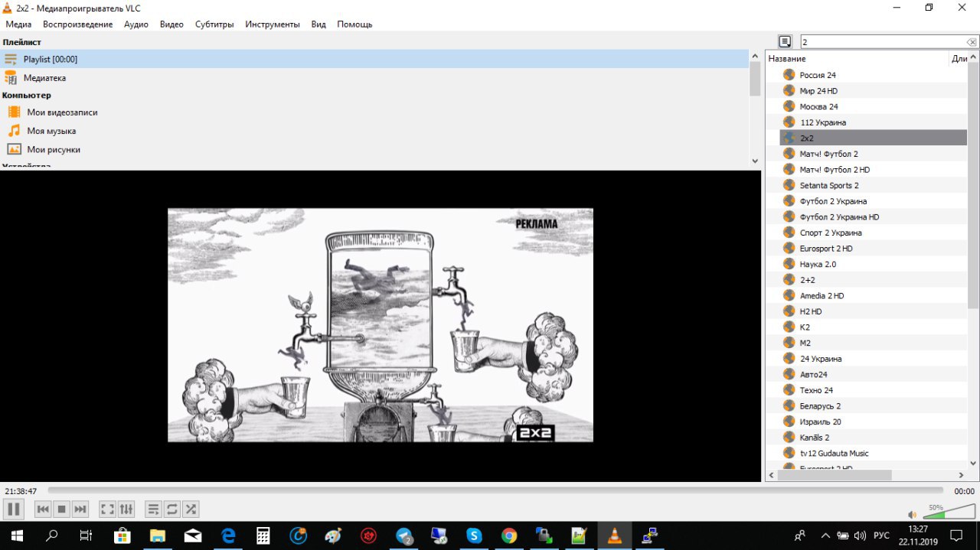Adjust the volume slider at 50%
Viewport: 980px width, 550px height.
click(x=949, y=513)
